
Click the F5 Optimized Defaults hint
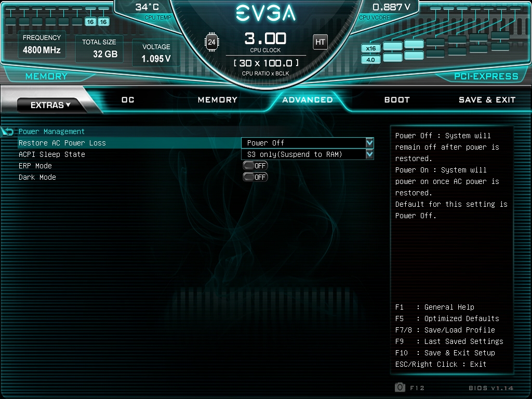coord(447,318)
